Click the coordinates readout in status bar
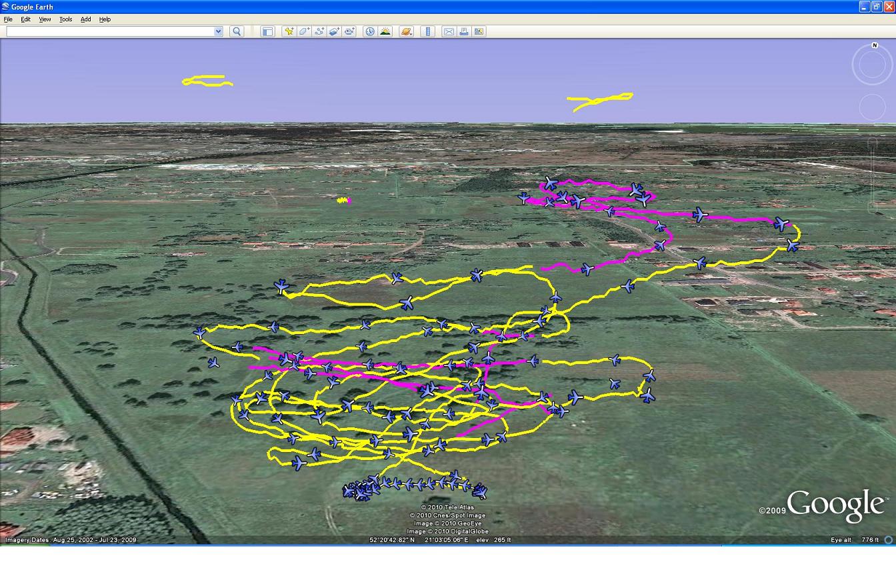The width and height of the screenshot is (896, 588). coord(419,540)
